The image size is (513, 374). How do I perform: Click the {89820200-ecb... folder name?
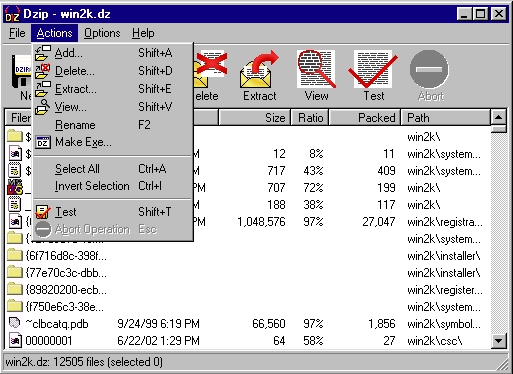66,290
